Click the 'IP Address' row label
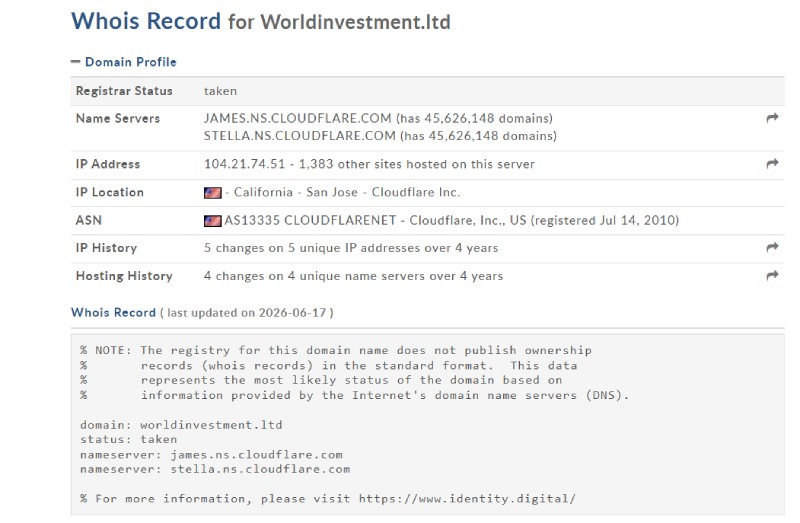800x523 pixels. tap(108, 164)
